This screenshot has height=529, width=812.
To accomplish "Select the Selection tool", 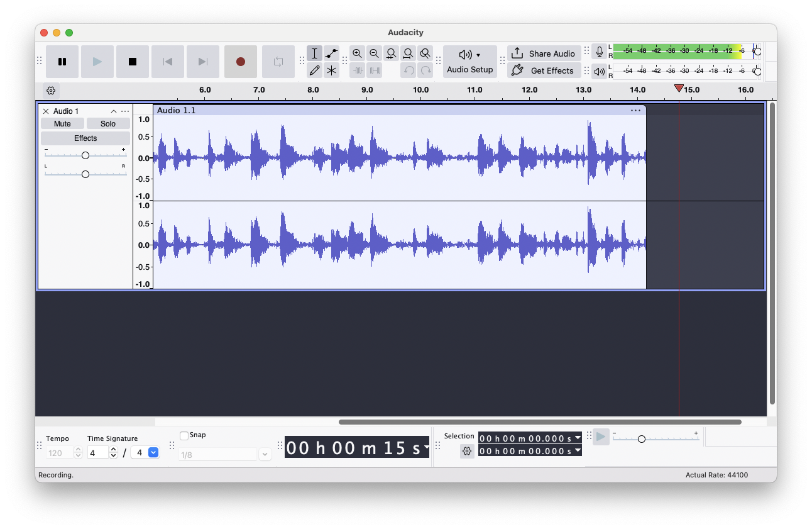I will point(314,53).
